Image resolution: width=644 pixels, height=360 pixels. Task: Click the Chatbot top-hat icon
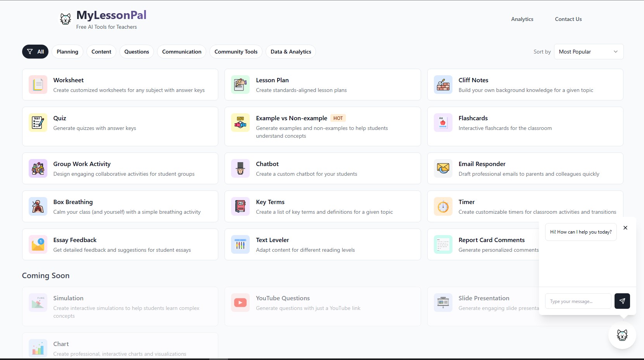point(240,168)
